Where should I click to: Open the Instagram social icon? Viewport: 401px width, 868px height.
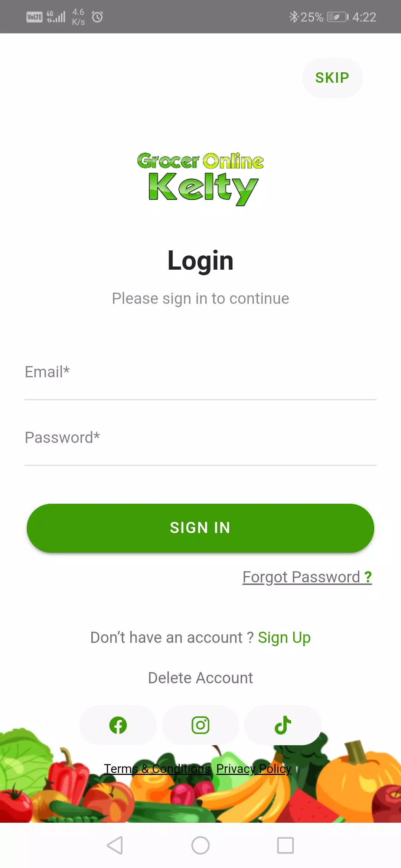[200, 725]
